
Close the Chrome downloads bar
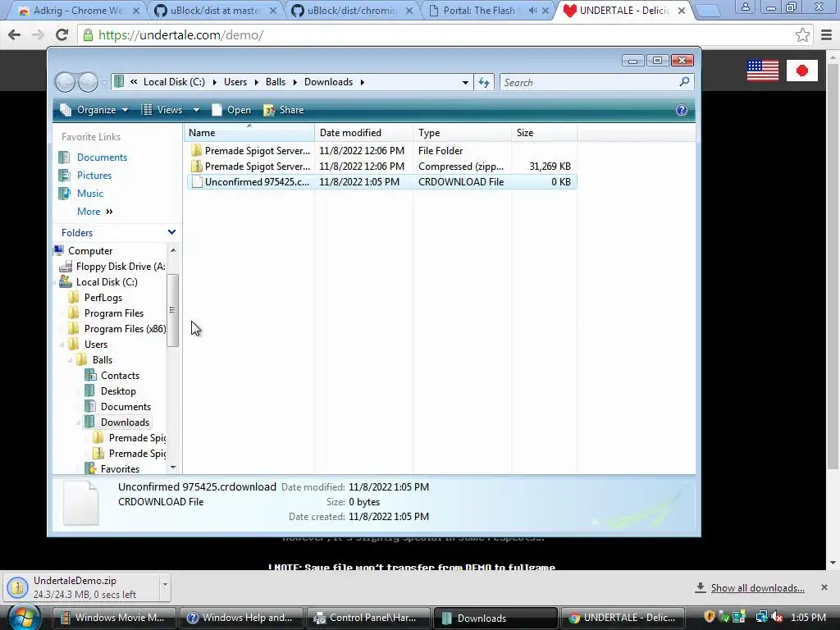(x=824, y=587)
